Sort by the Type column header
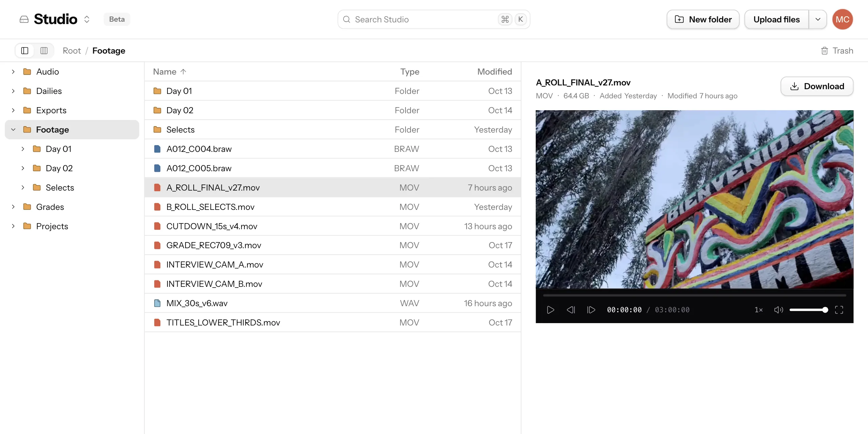This screenshot has width=868, height=434. pos(410,72)
